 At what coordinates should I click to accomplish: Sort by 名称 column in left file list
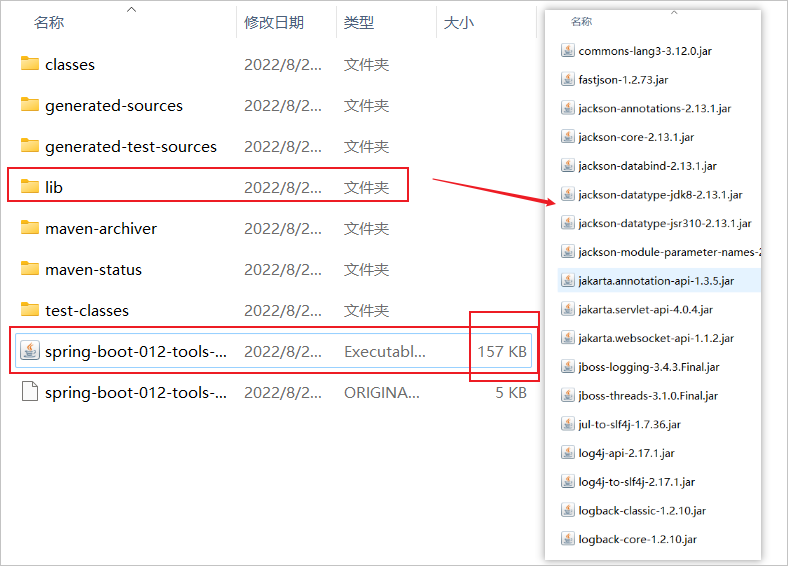pos(49,23)
